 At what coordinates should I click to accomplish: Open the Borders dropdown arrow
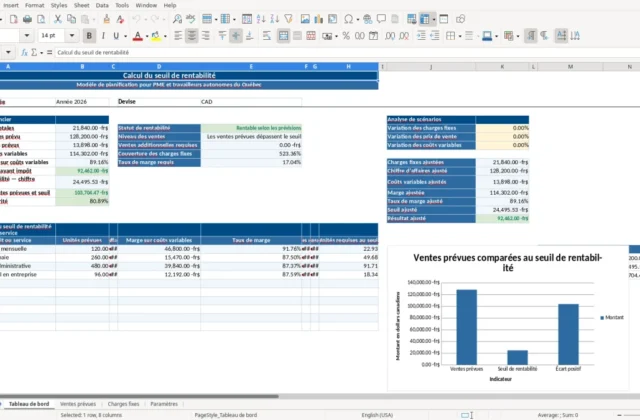coord(460,36)
